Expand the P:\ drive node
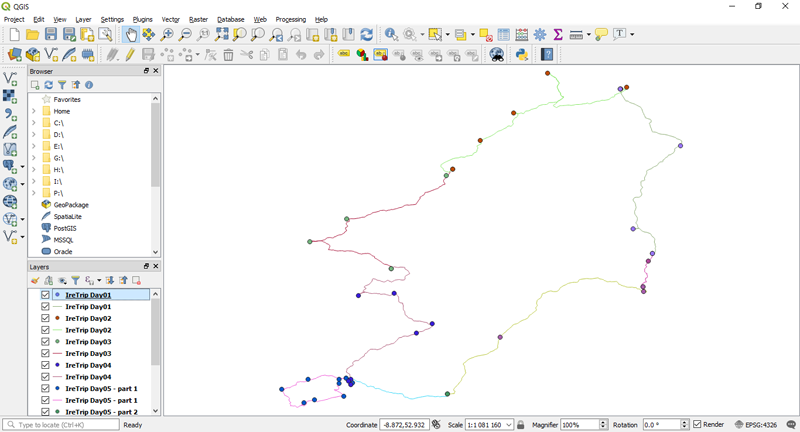This screenshot has height=432, width=800. pos(34,193)
